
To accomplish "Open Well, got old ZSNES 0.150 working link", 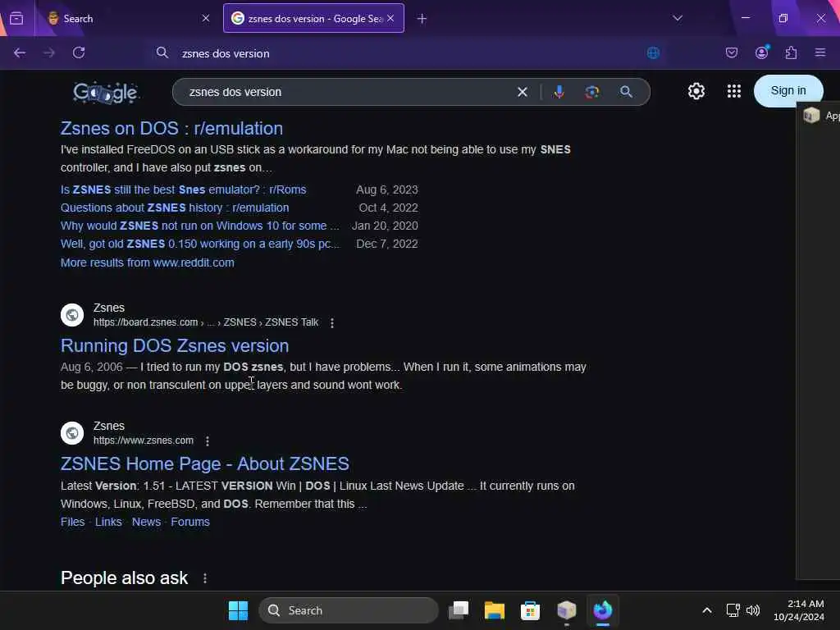I will click(x=200, y=244).
